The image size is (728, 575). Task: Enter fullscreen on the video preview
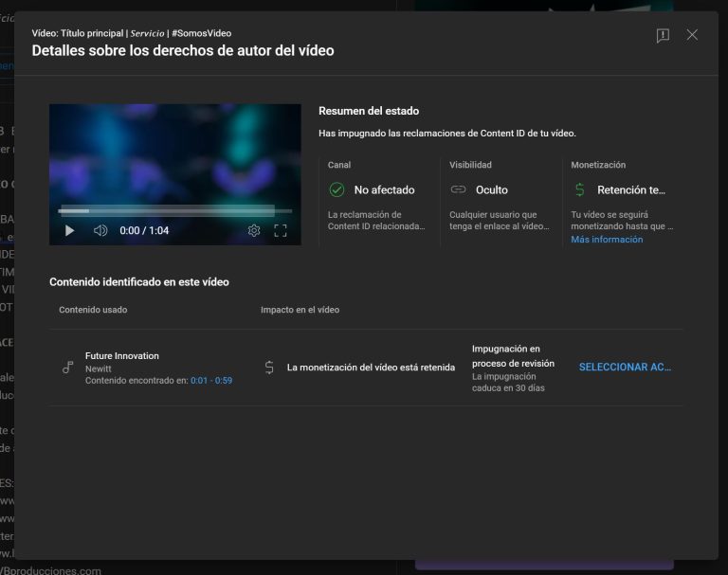tap(281, 230)
